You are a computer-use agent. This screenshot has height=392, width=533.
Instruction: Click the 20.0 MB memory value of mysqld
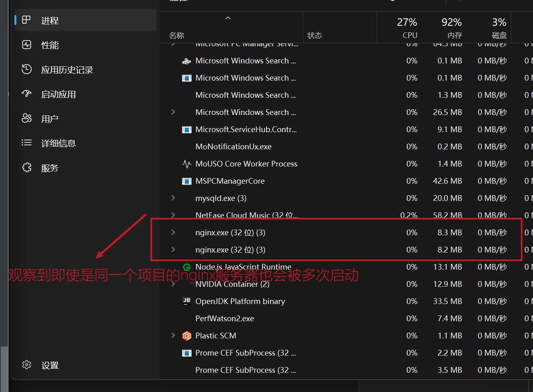point(447,198)
